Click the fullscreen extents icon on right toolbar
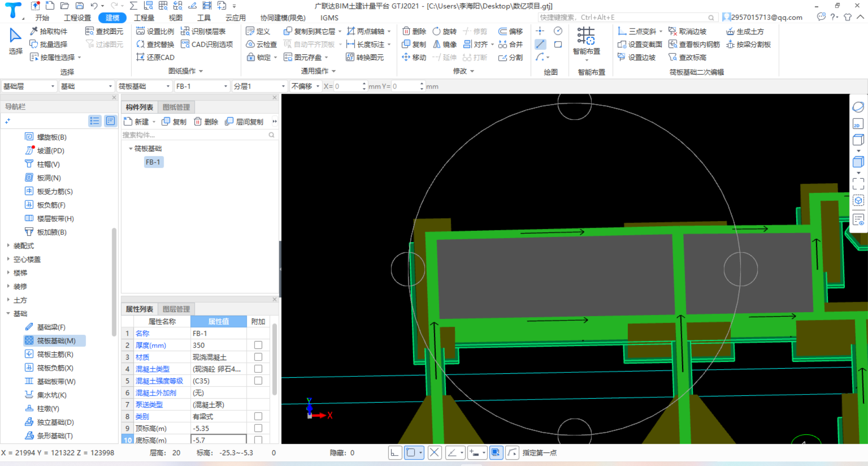 [x=858, y=184]
